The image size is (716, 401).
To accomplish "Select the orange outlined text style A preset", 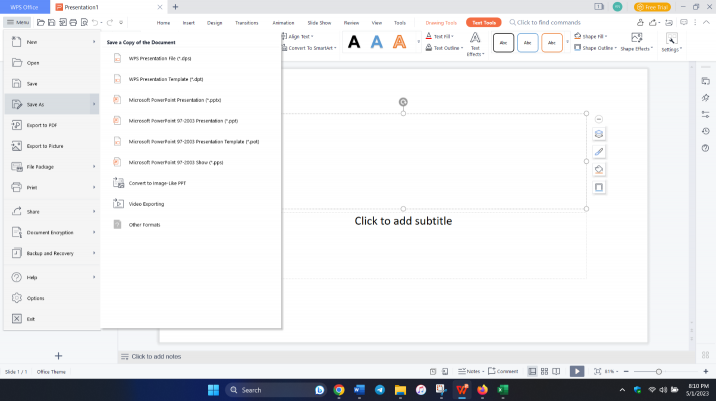I will [400, 42].
